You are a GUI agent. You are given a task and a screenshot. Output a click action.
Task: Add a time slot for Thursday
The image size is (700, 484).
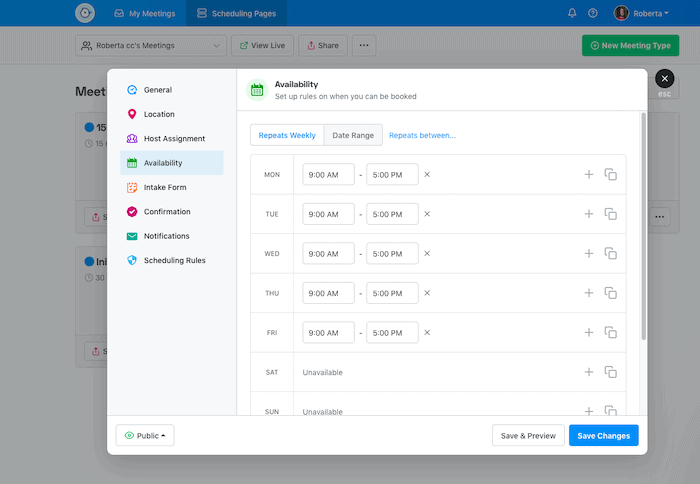(x=589, y=293)
